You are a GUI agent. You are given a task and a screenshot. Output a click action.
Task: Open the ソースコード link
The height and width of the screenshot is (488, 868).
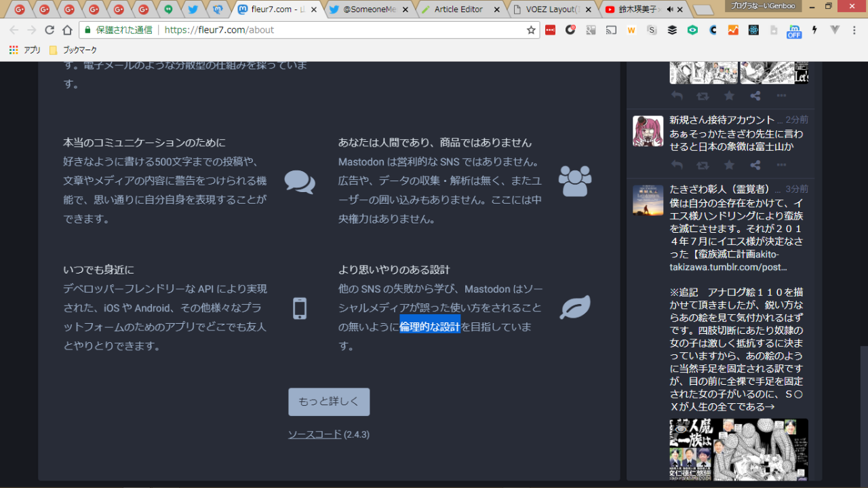(315, 434)
